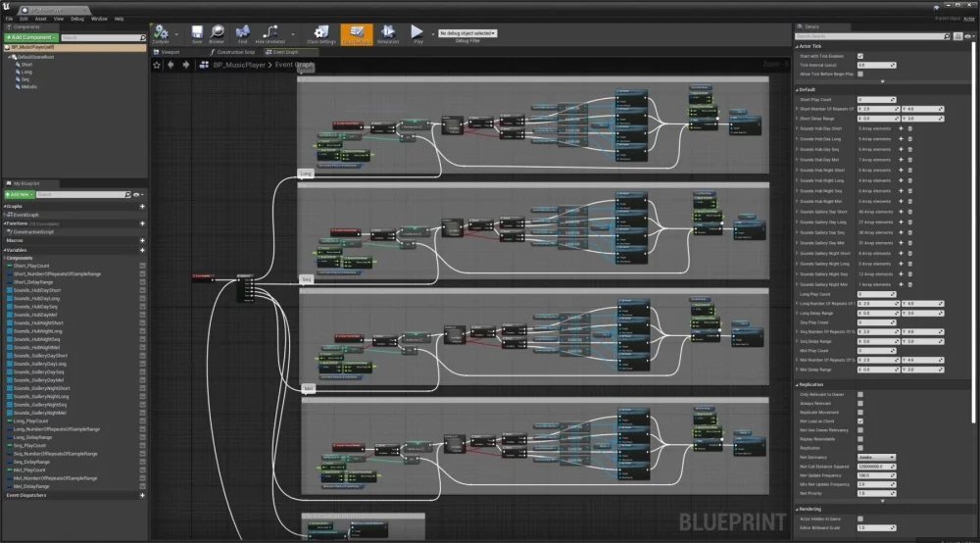Open the debug object selection dropdown
980x543 pixels.
[x=468, y=32]
